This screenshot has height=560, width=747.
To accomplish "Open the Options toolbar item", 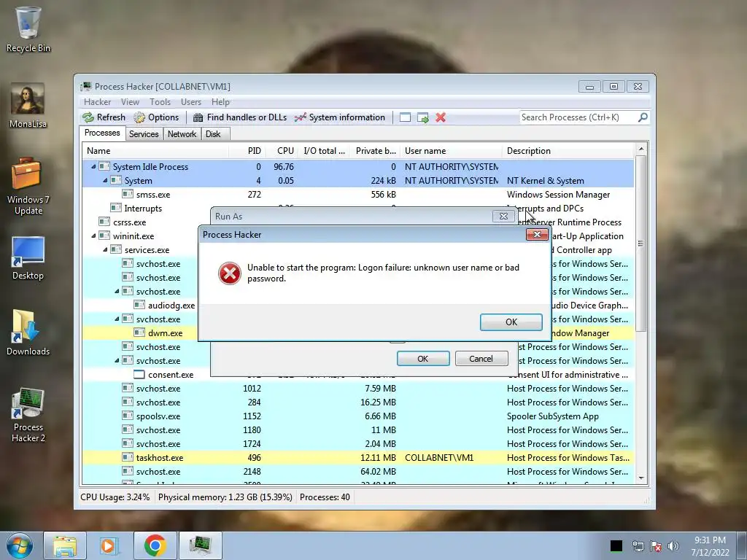I will [156, 117].
